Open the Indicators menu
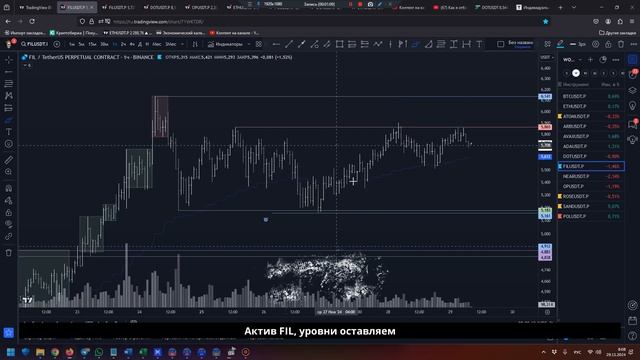The image size is (640, 360). coord(225,44)
